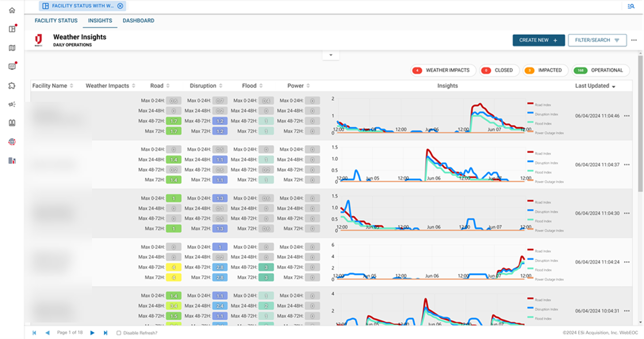Click the CREATE NEW button

point(538,40)
